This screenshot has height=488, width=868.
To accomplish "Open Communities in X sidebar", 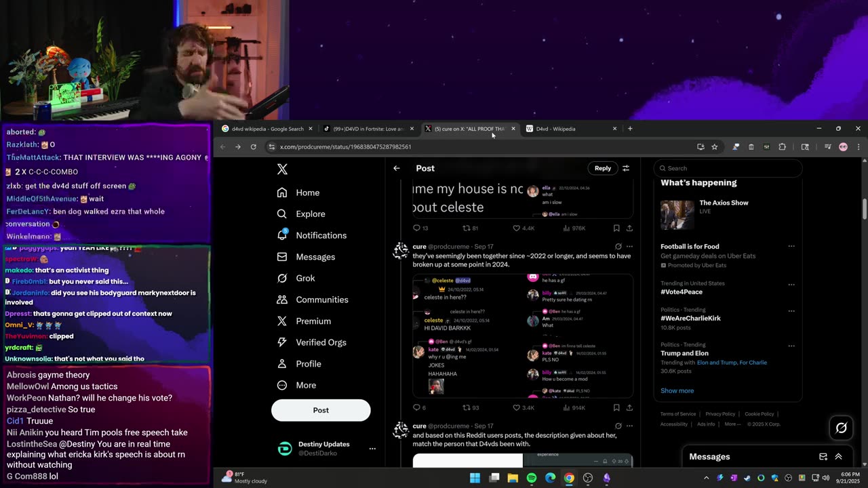I will 313,300.
